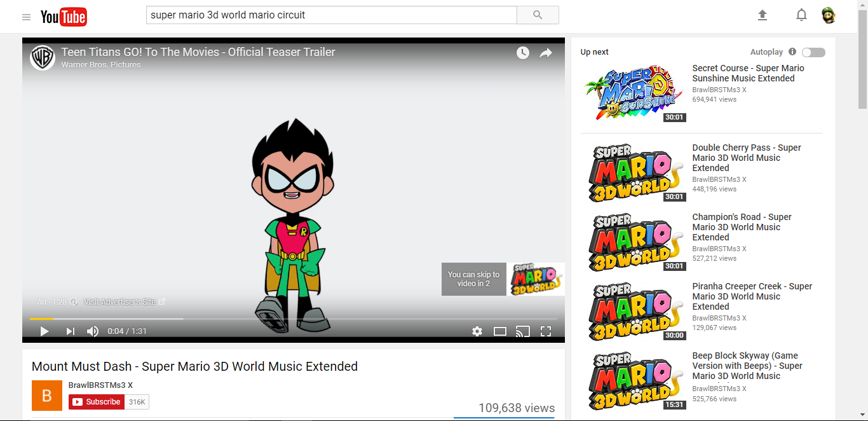Go to YouTube home via logo
The width and height of the screenshot is (868, 421).
pos(64,17)
